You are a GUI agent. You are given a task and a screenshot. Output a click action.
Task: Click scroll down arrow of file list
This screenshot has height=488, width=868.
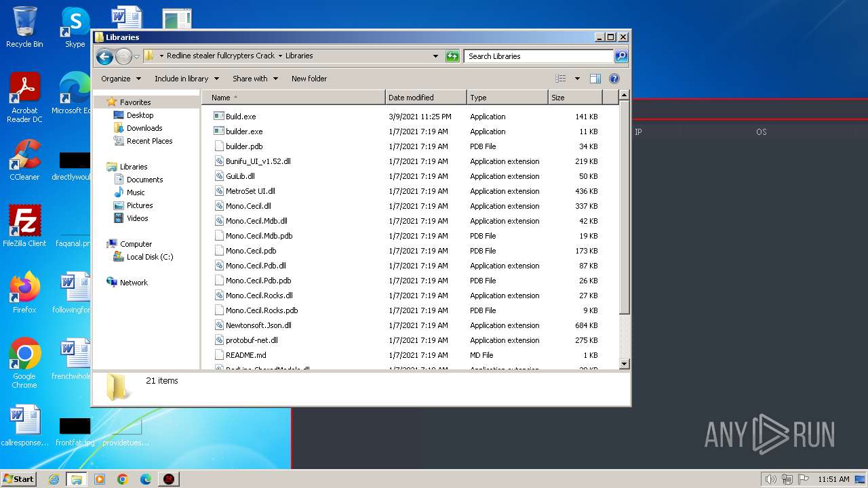click(625, 364)
